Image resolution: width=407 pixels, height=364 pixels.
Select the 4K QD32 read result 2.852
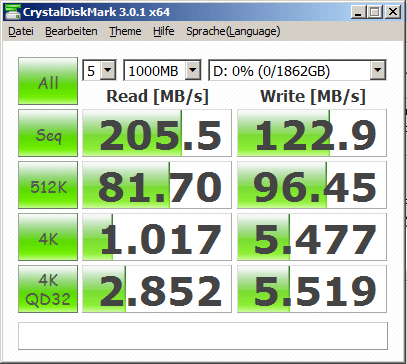click(x=157, y=289)
